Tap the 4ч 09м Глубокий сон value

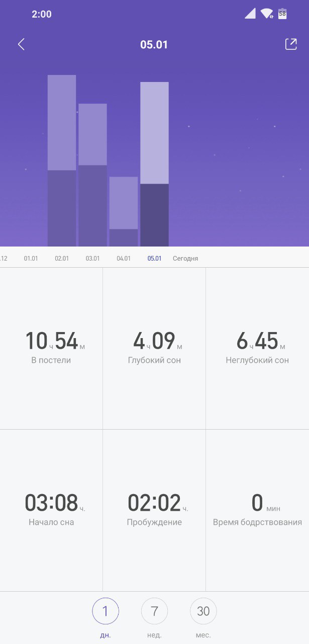pos(157,341)
